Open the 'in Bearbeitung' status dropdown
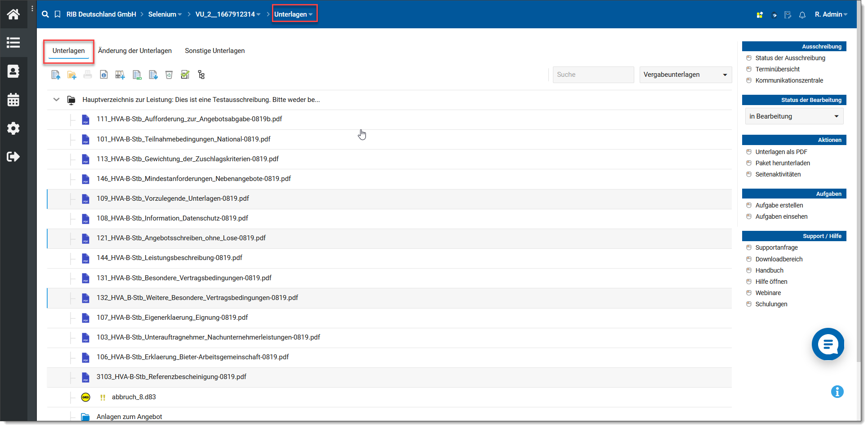Screen dimensions: 868x428 point(794,116)
